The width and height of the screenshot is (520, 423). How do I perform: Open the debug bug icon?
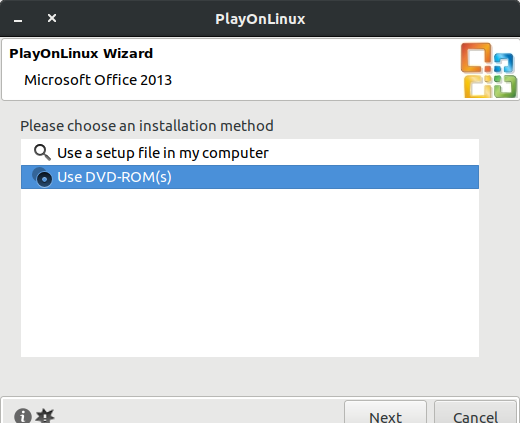coord(45,416)
